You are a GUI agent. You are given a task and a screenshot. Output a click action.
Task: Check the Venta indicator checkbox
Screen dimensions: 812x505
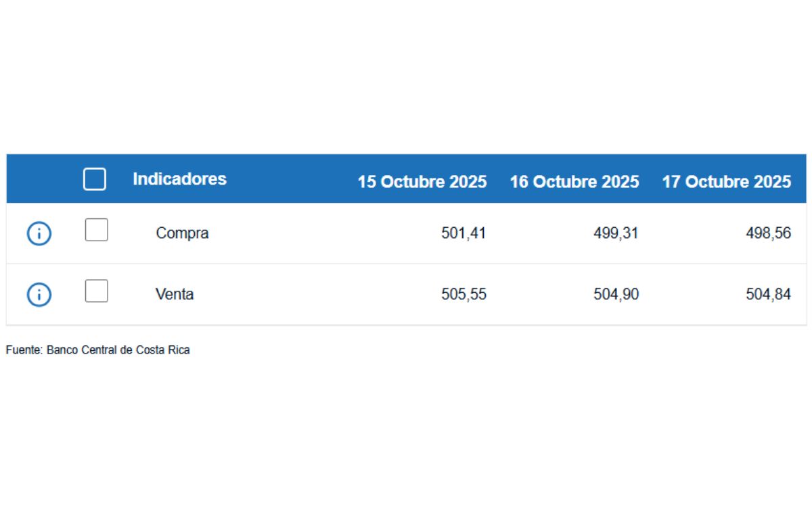[x=96, y=291]
